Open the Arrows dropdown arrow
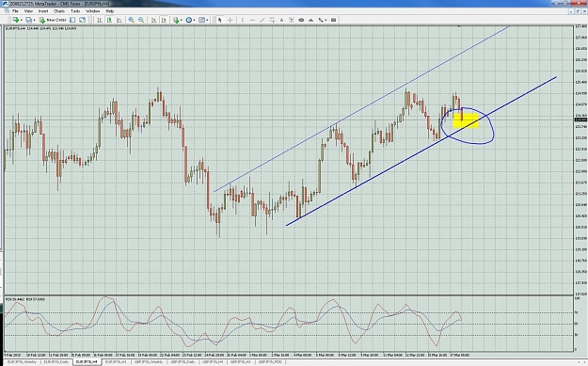Viewport: 588px width, 366px height. 326,20
